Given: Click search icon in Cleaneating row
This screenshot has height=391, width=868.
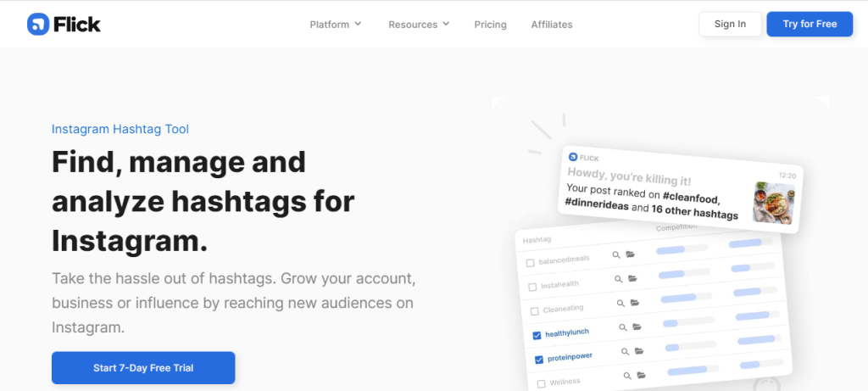Looking at the screenshot, I should click(620, 303).
